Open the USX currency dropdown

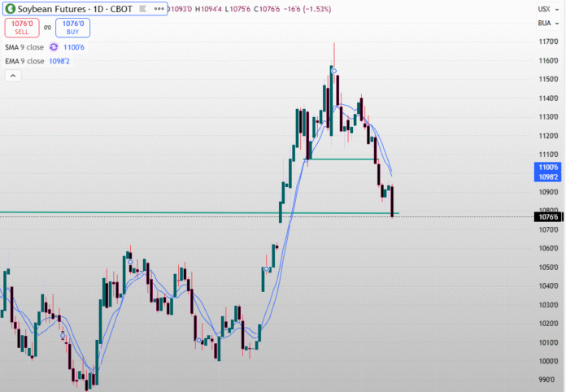[x=545, y=9]
